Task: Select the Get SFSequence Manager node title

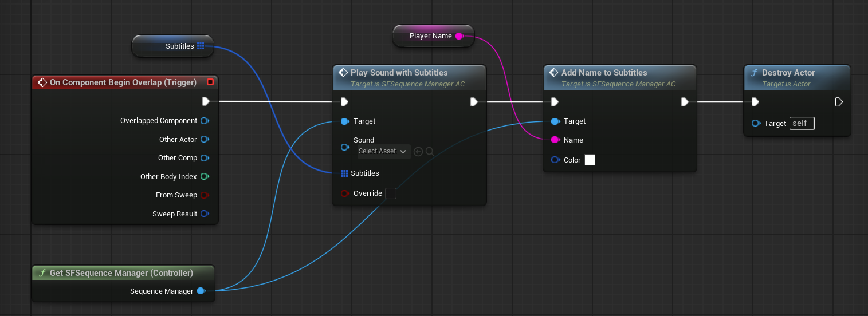Action: [x=121, y=273]
